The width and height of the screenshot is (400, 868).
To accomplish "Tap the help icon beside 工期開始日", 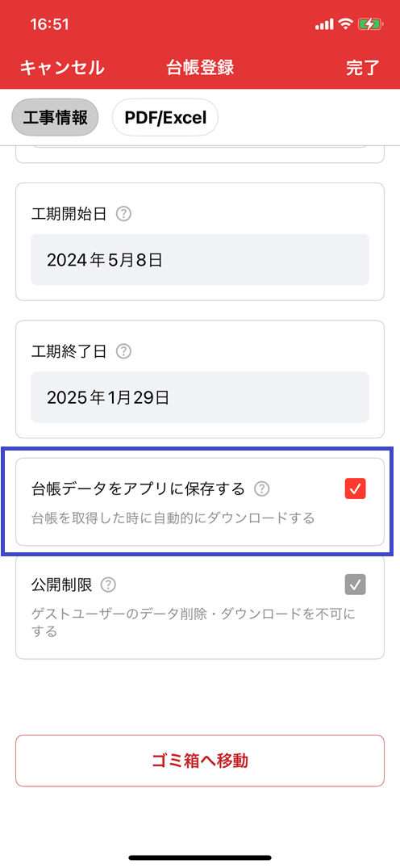I will coord(124,214).
